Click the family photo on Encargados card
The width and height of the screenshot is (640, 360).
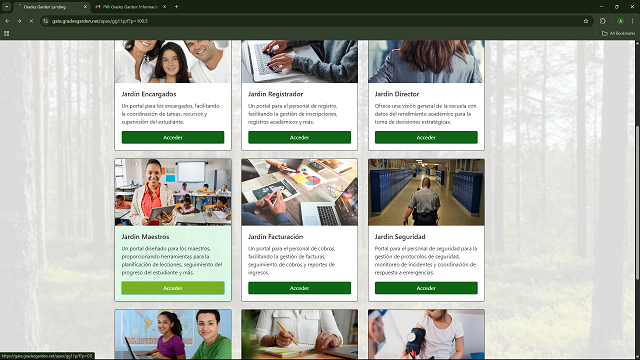[x=173, y=61]
